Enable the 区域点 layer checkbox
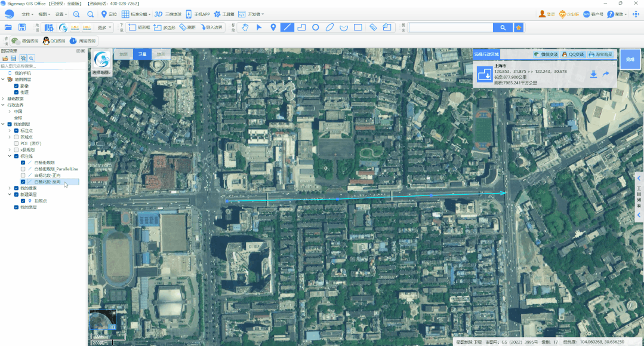Screen dimensions: 644x346 tap(16, 137)
